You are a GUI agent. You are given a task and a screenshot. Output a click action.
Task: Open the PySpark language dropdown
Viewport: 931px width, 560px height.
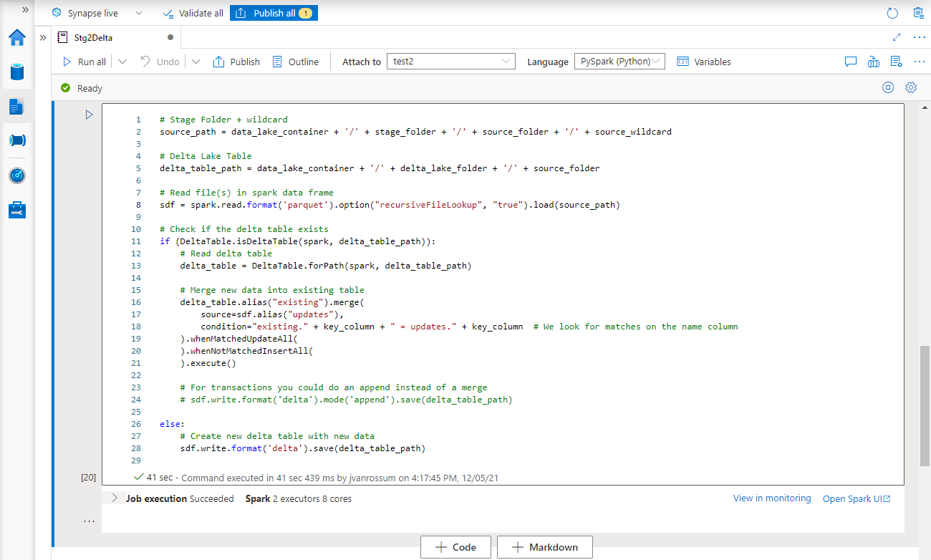pos(619,61)
